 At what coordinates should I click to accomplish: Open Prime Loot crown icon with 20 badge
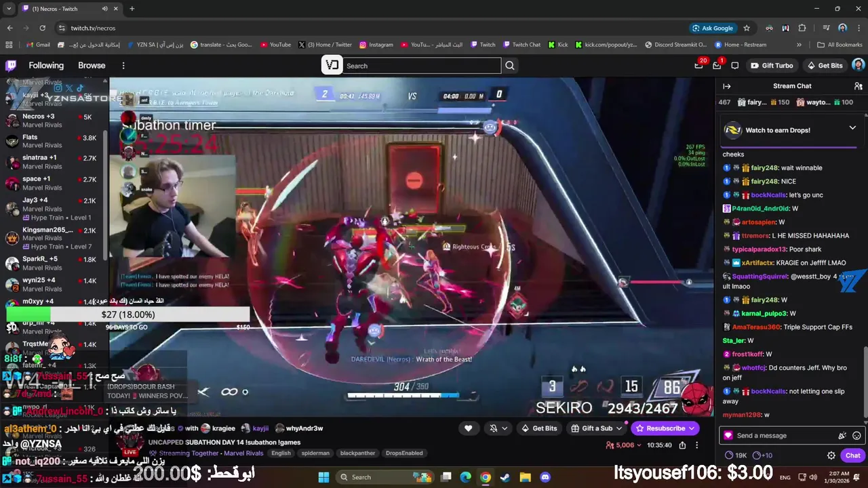click(x=698, y=66)
